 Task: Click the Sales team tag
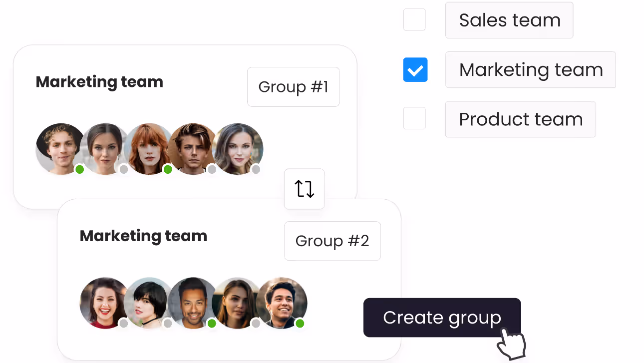(x=509, y=20)
